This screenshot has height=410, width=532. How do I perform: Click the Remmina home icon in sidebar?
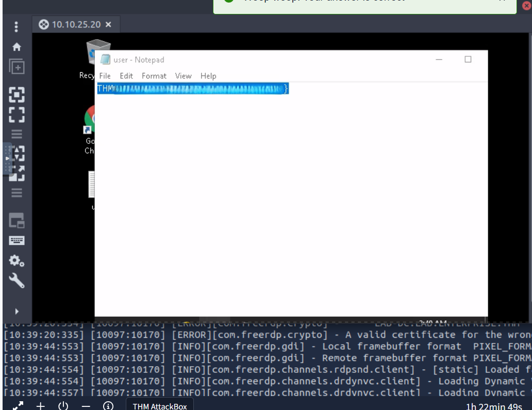pos(16,47)
